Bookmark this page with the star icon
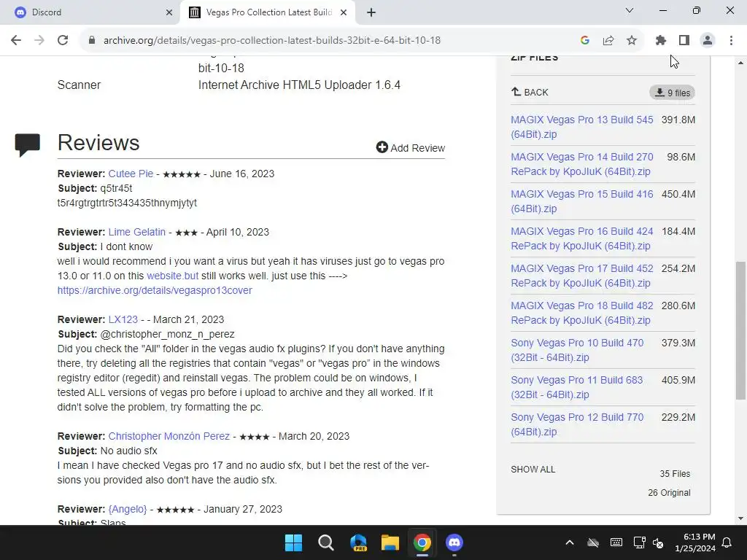Image resolution: width=747 pixels, height=560 pixels. (x=632, y=40)
